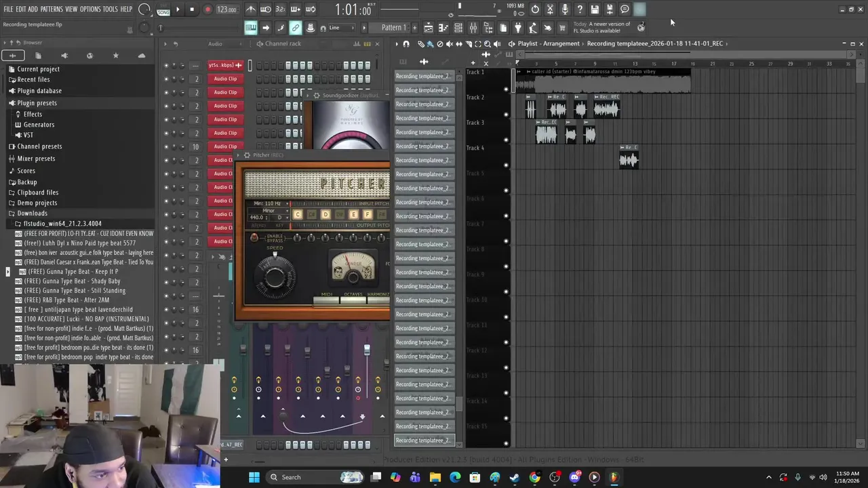Stop playback with the stop button

tap(192, 9)
